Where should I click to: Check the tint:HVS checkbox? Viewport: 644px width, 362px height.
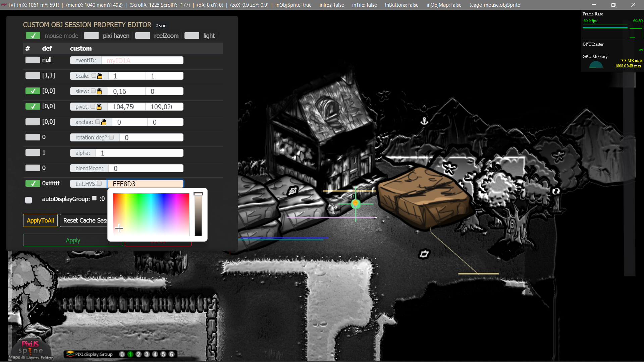(x=99, y=184)
